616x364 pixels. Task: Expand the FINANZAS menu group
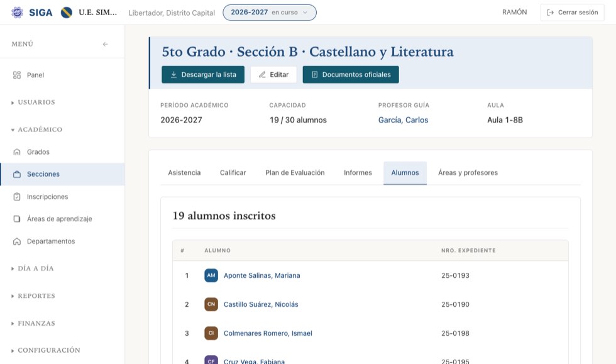(x=33, y=324)
